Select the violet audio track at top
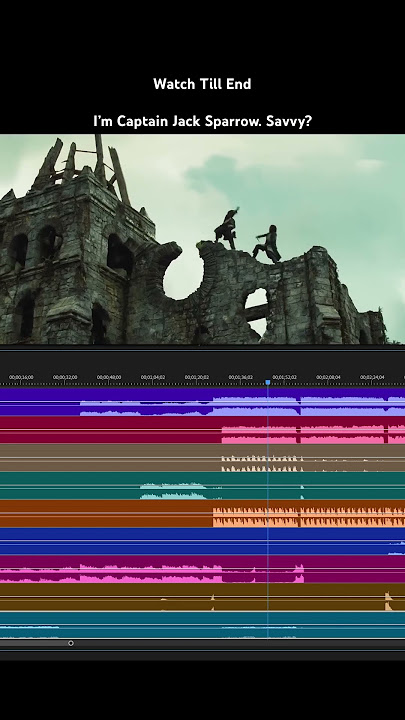Viewport: 405px width, 720px height. click(202, 402)
